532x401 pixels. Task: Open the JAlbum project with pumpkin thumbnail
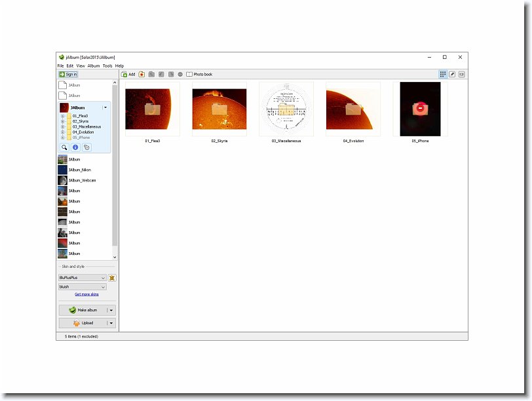tap(73, 201)
